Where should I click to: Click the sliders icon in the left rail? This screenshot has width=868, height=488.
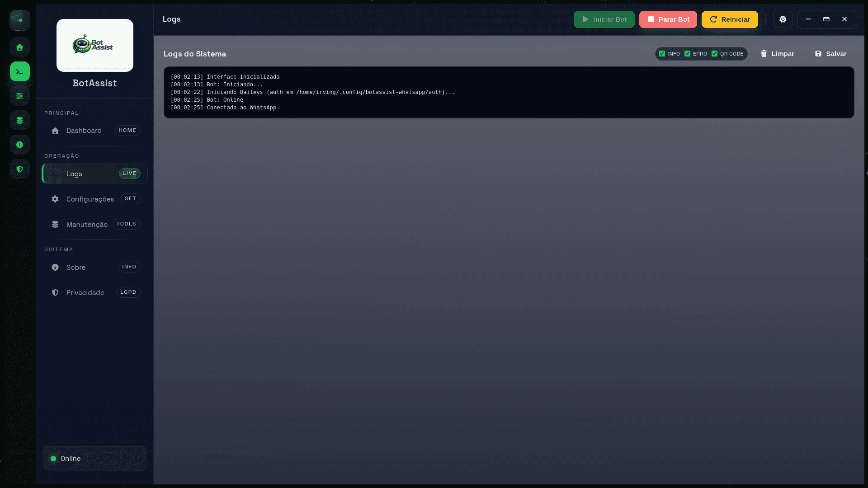pyautogui.click(x=19, y=96)
